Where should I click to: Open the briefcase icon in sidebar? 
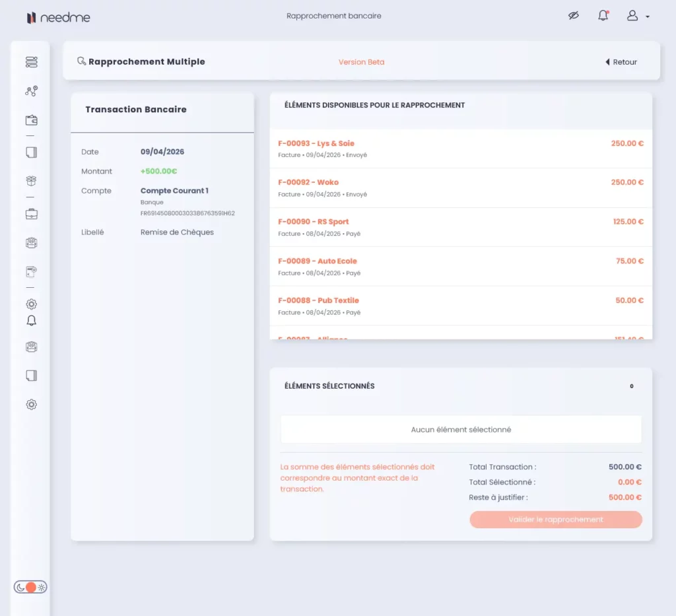[x=31, y=214]
